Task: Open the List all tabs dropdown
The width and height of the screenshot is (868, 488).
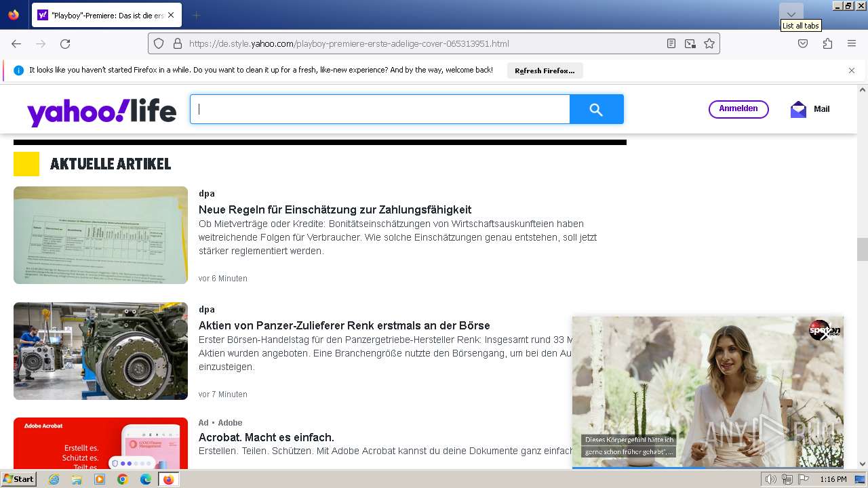Action: click(x=791, y=15)
